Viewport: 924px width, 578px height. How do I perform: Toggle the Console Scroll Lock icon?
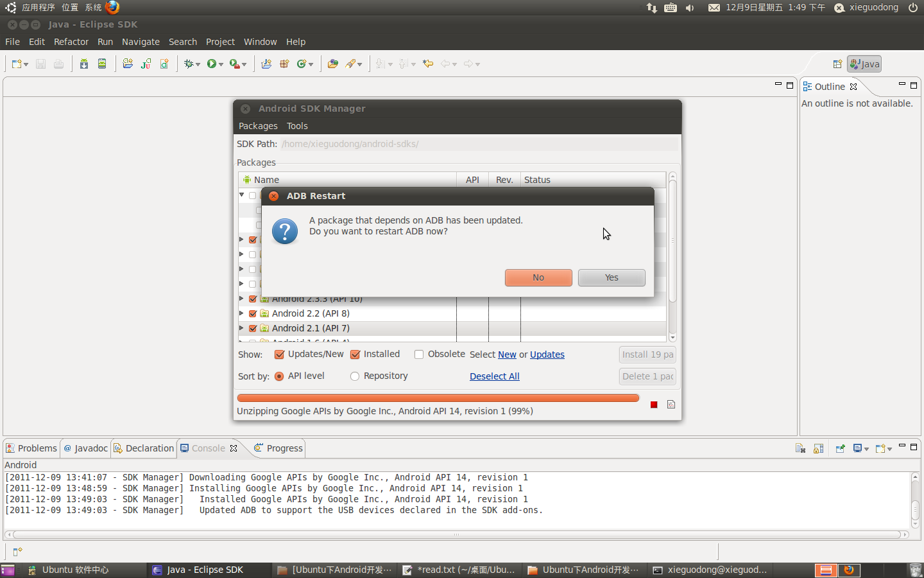pos(818,448)
